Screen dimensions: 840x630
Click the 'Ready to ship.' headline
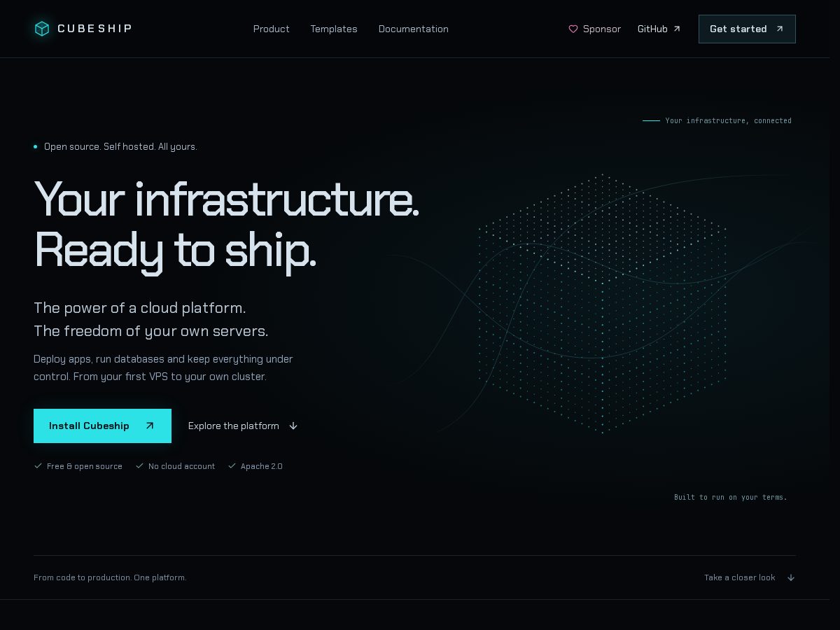click(175, 250)
